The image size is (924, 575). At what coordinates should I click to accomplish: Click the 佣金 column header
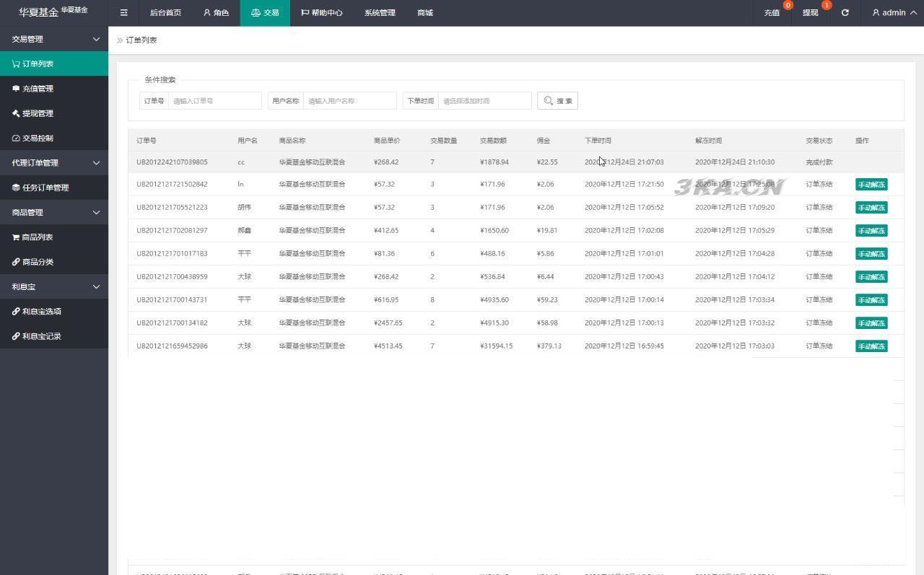click(544, 141)
